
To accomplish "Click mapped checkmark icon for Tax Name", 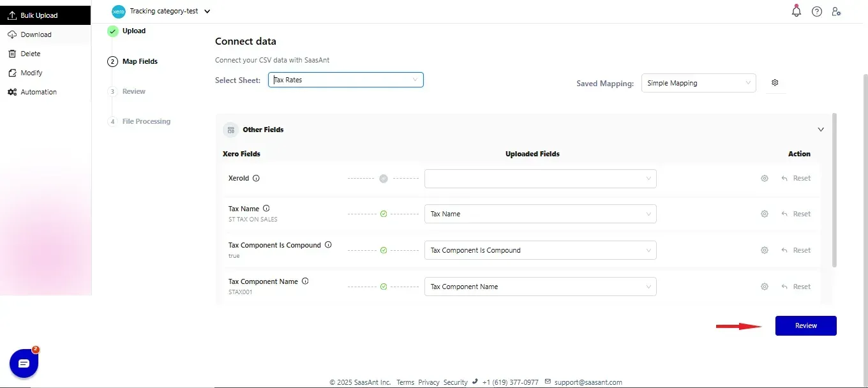I will tap(384, 214).
